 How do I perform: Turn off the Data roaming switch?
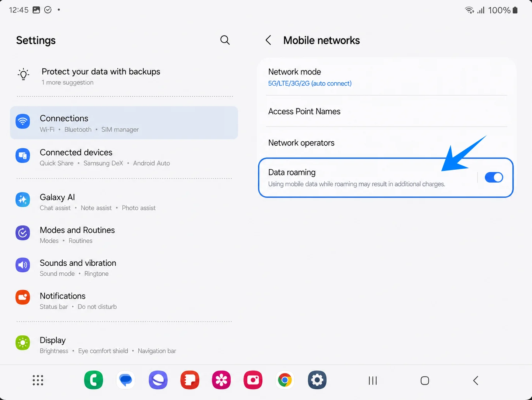pos(494,177)
